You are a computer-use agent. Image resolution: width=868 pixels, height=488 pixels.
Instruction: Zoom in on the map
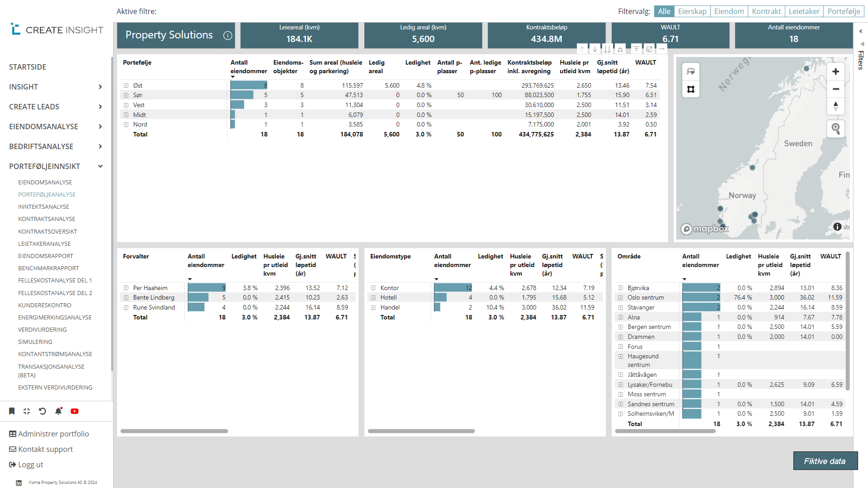click(835, 71)
